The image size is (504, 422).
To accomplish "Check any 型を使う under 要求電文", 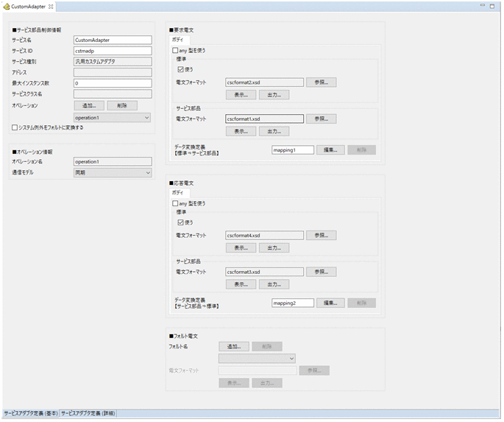I will coord(174,51).
